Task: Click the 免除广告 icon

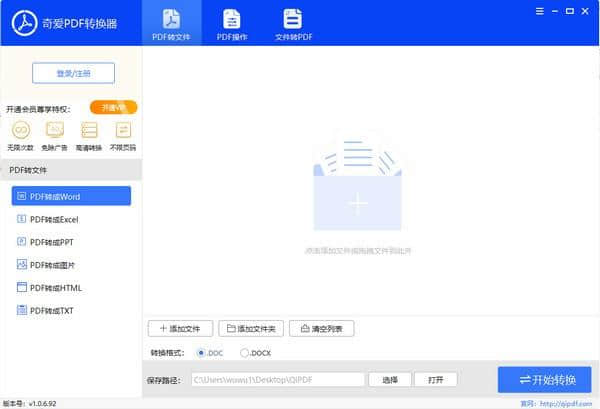Action: click(55, 130)
